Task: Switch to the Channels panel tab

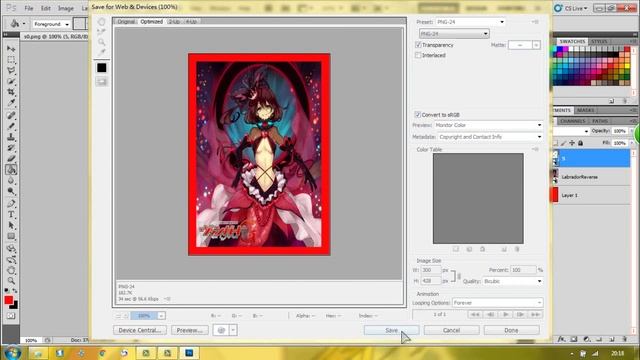Action: tap(573, 121)
